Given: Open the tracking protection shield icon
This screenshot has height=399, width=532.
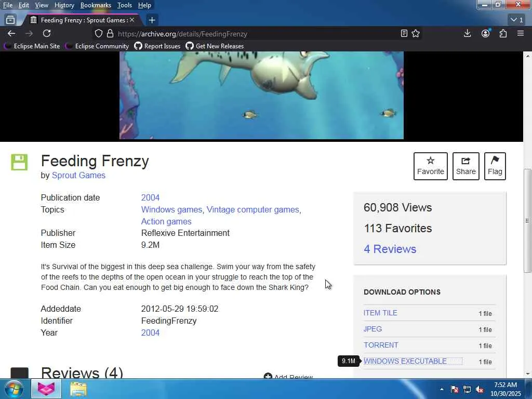Looking at the screenshot, I should tap(98, 34).
